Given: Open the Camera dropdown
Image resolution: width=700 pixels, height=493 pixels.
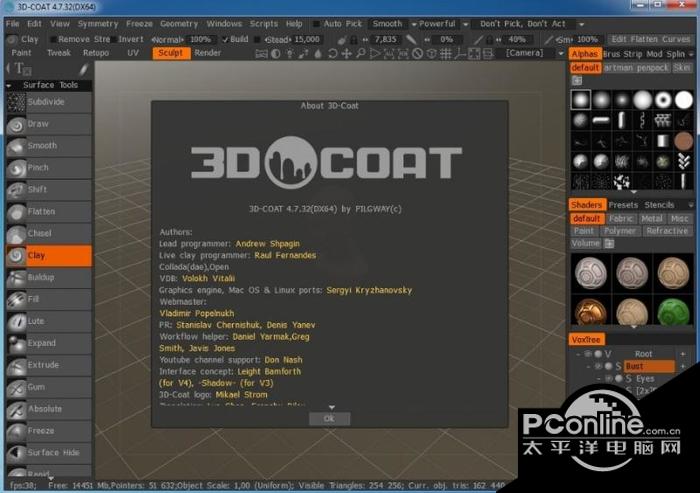Looking at the screenshot, I should tap(561, 54).
